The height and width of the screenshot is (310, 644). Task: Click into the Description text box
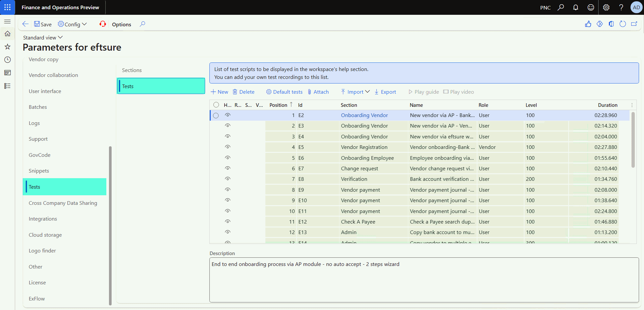424,280
